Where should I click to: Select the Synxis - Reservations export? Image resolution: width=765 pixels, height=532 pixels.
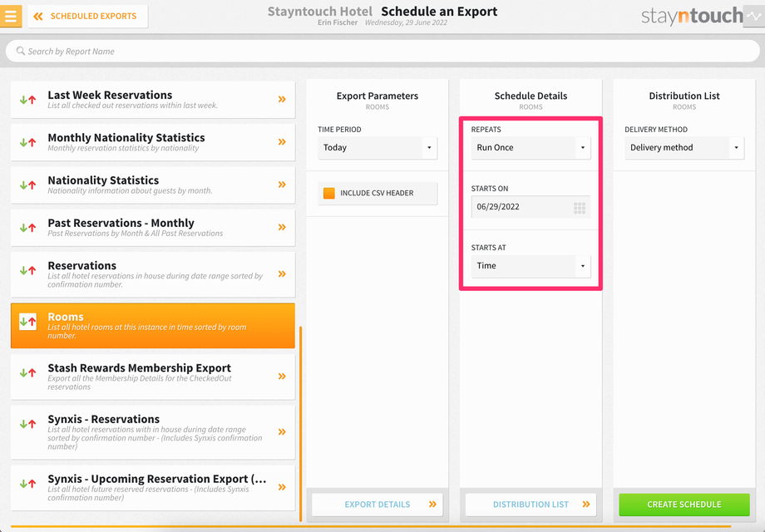point(153,432)
